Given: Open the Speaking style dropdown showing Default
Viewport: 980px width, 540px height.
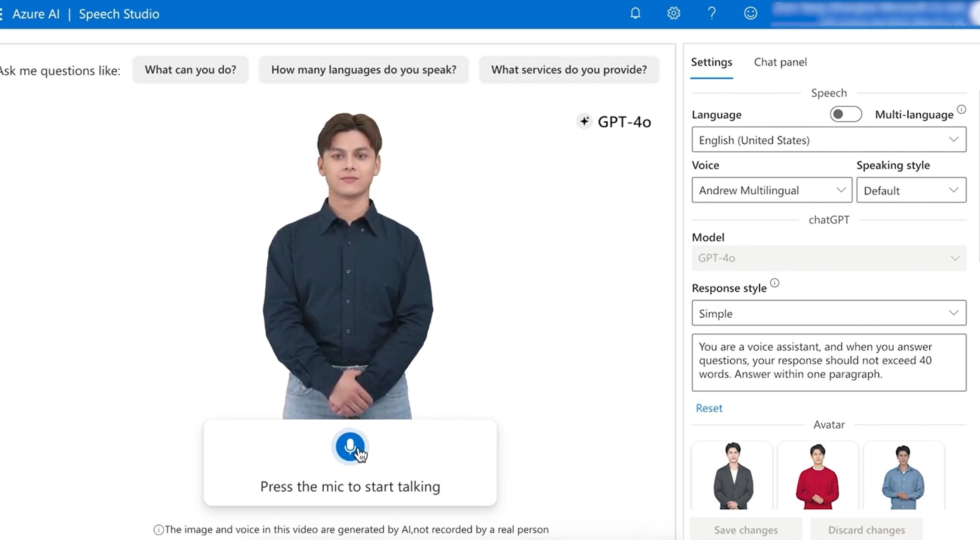Looking at the screenshot, I should [x=911, y=190].
